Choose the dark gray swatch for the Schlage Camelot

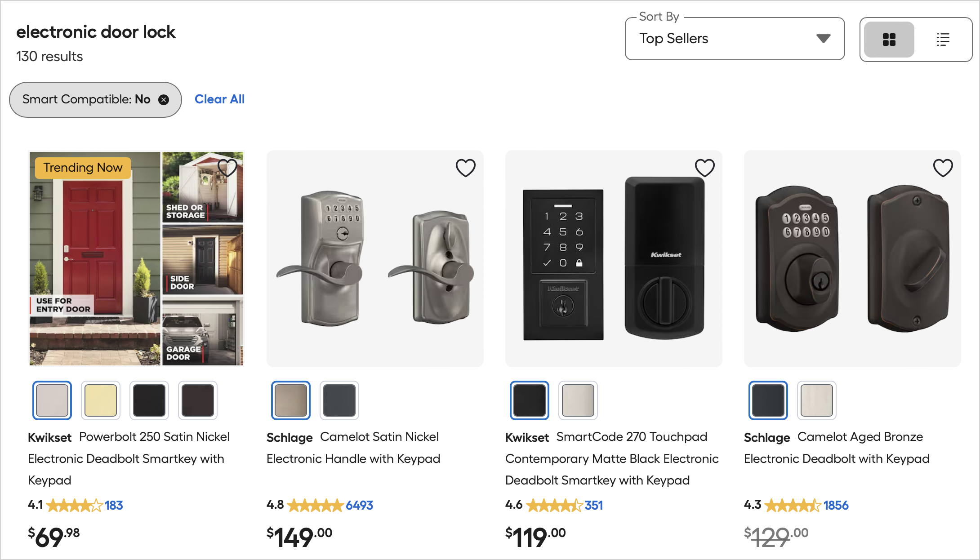339,400
